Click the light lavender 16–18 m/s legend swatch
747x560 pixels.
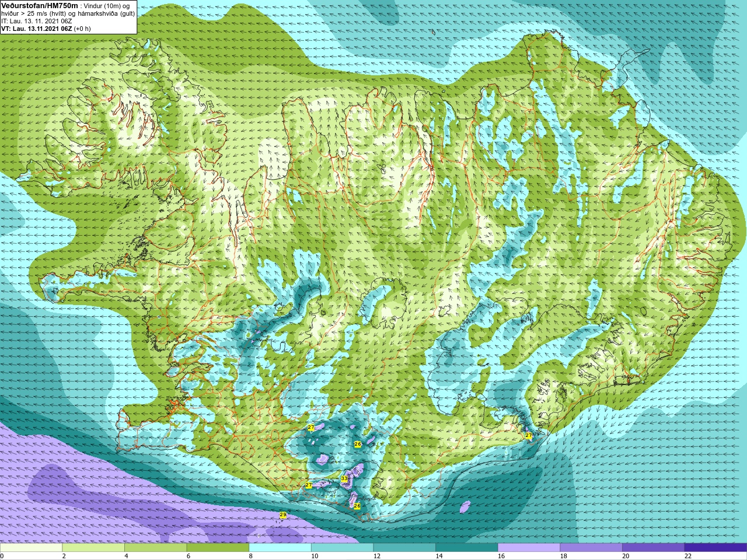click(529, 548)
